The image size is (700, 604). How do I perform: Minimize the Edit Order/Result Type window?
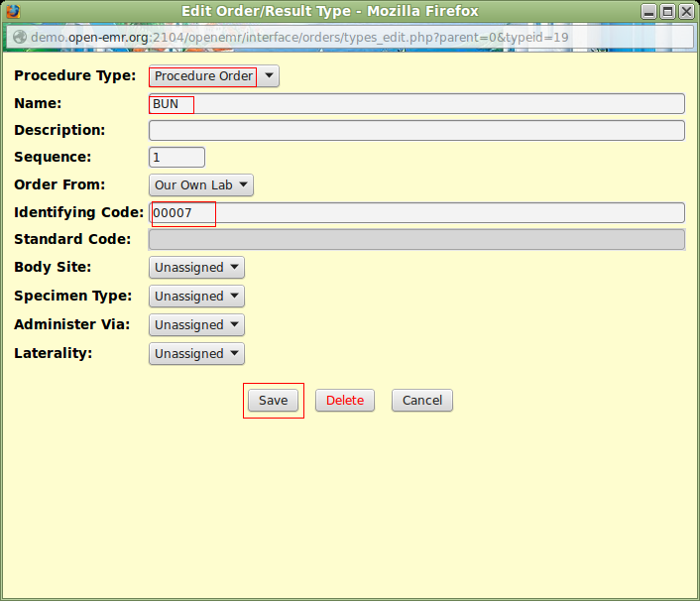(648, 12)
